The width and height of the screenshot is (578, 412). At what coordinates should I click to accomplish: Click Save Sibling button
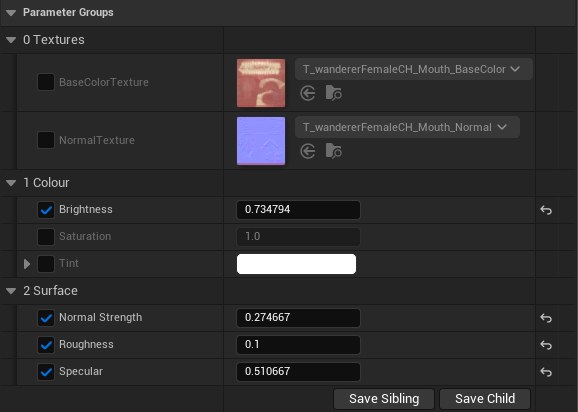[384, 399]
